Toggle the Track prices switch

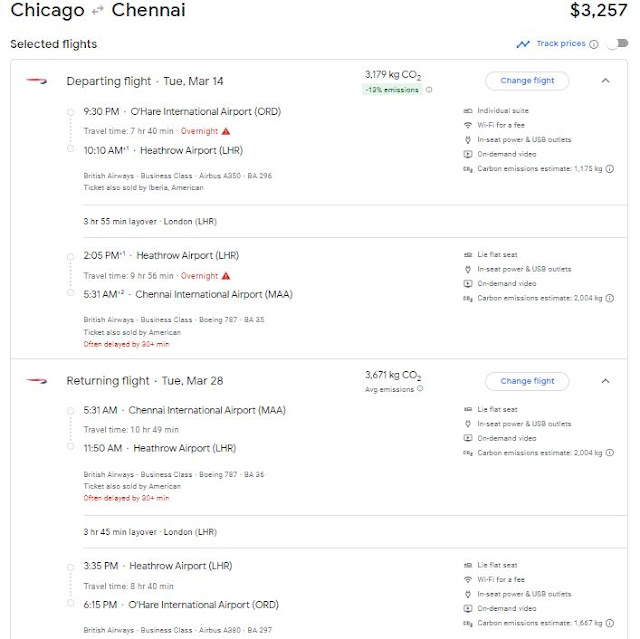point(617,44)
